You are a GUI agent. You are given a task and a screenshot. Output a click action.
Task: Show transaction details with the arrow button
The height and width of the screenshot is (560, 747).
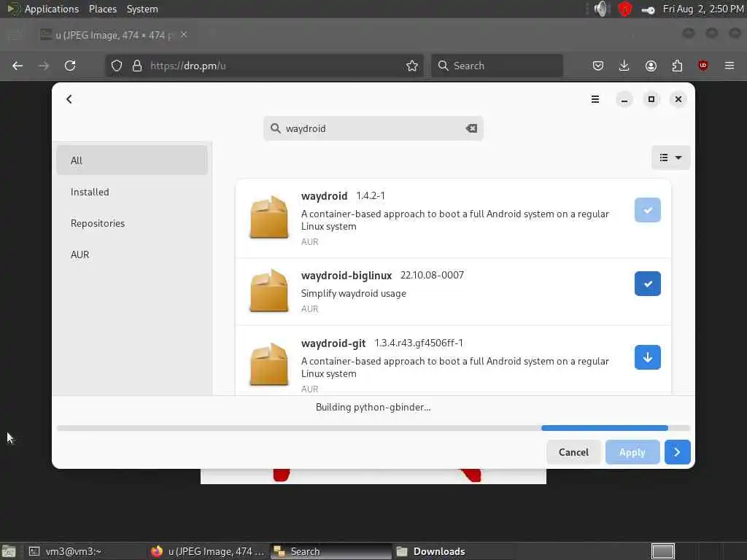[x=677, y=452]
